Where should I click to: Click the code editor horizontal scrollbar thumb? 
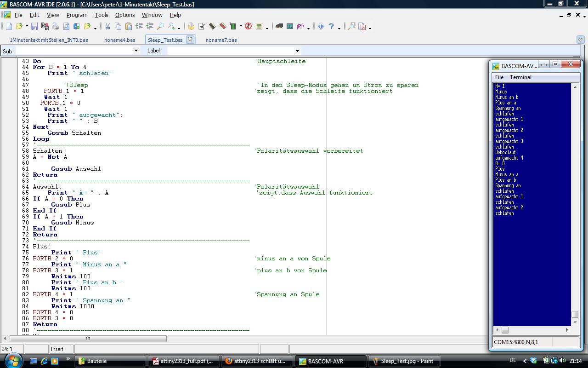tap(88, 339)
